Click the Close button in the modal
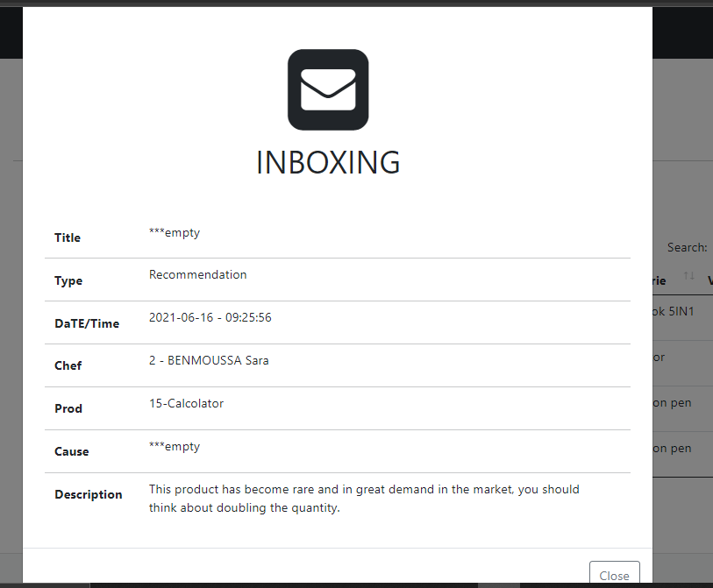This screenshot has height=588, width=713. click(614, 573)
